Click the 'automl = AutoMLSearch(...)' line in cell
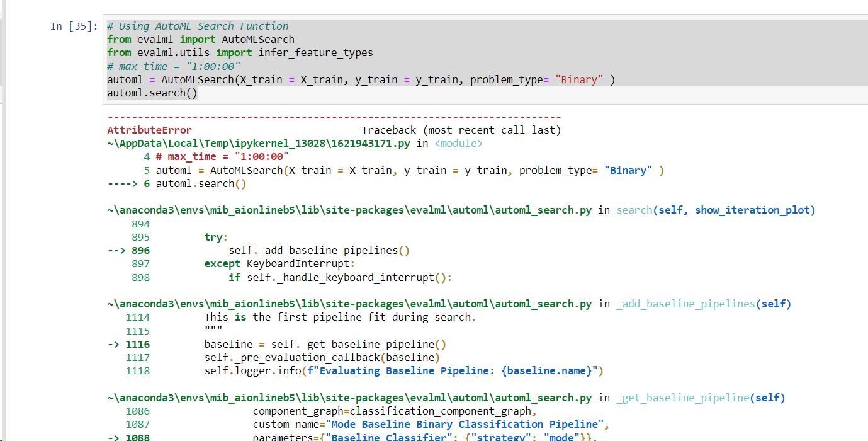The image size is (868, 441). point(361,79)
